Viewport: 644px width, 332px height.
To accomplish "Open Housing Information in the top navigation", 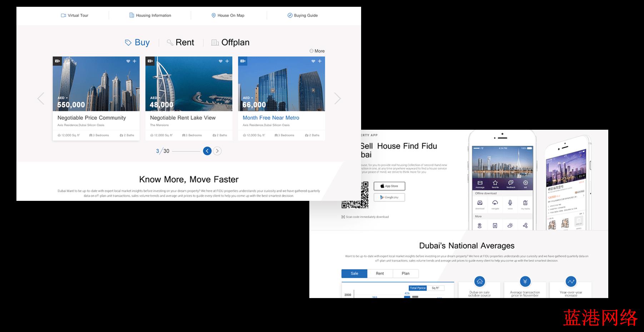I will (150, 15).
